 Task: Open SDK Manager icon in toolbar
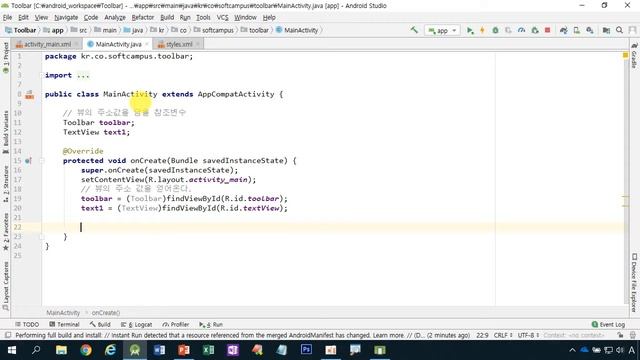point(589,30)
